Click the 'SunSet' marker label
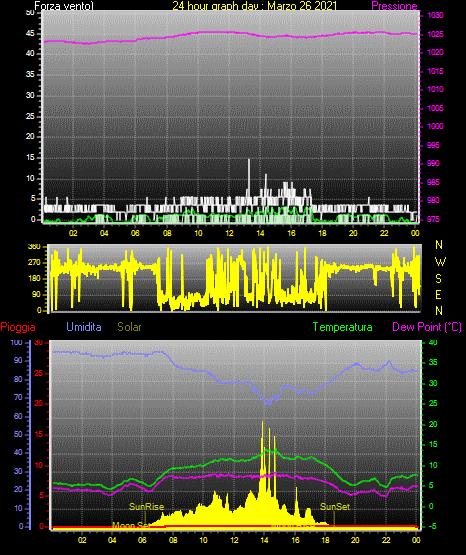The image size is (466, 555). click(x=335, y=507)
